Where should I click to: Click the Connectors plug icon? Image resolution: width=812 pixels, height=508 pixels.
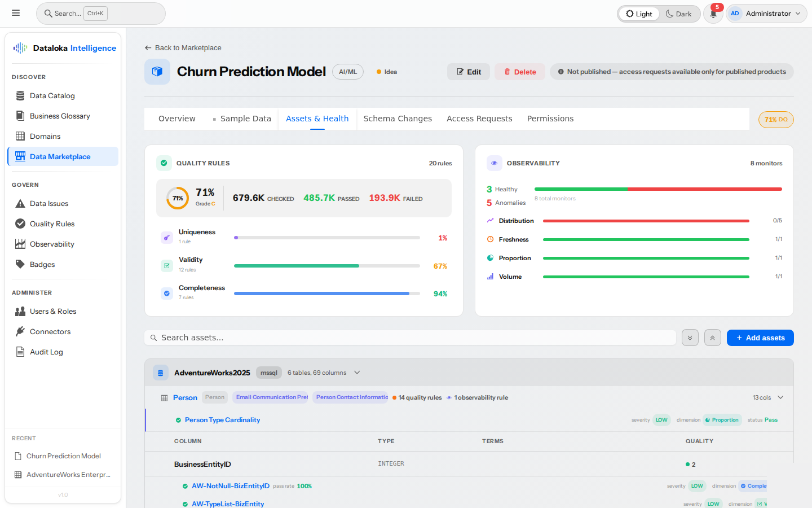click(20, 332)
